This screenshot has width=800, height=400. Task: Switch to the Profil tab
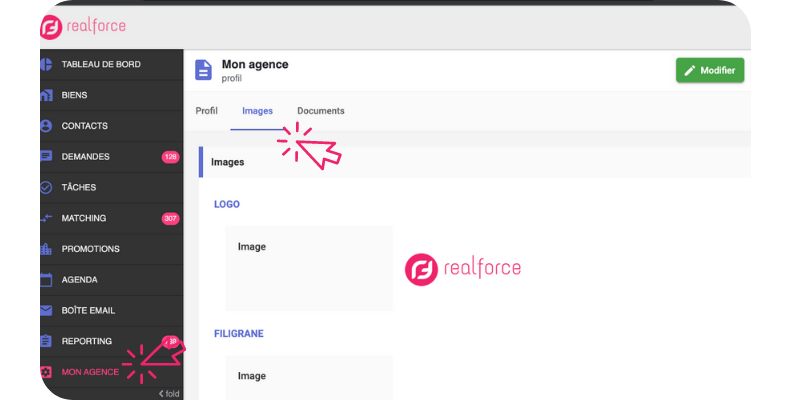click(207, 111)
